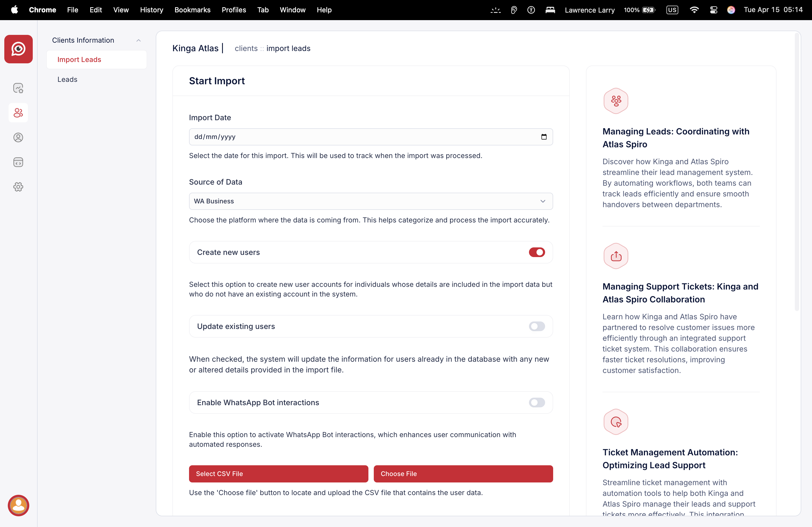Open the code window sidebar icon
The height and width of the screenshot is (527, 812).
click(19, 162)
